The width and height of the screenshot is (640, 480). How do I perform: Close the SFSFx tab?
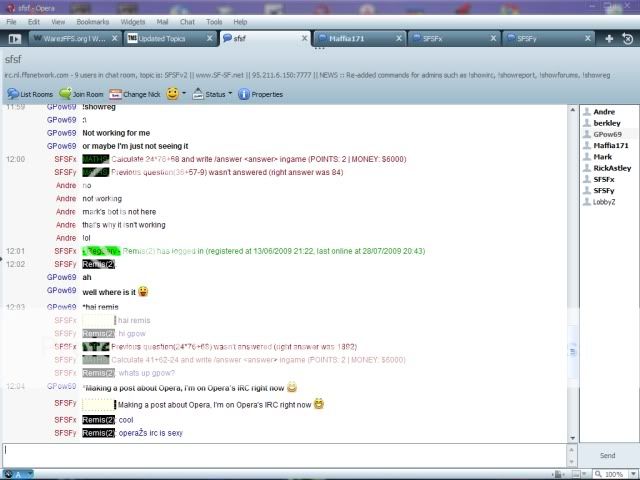coord(493,38)
